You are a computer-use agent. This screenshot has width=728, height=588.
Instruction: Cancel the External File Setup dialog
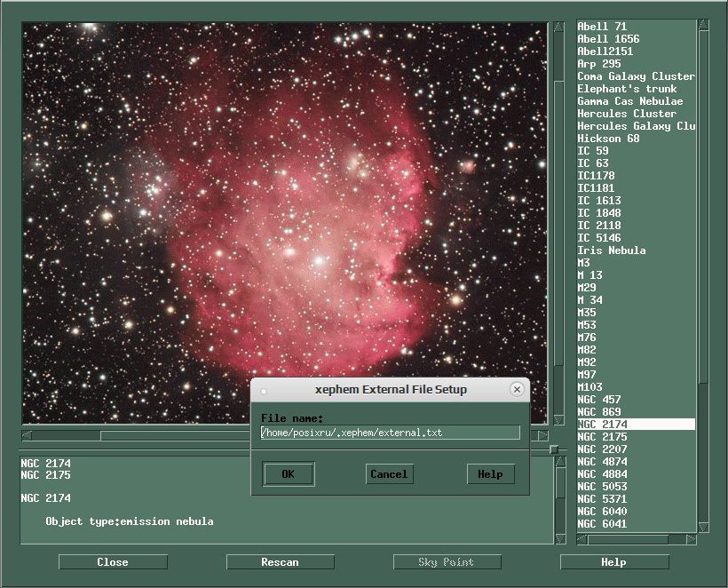coord(389,474)
